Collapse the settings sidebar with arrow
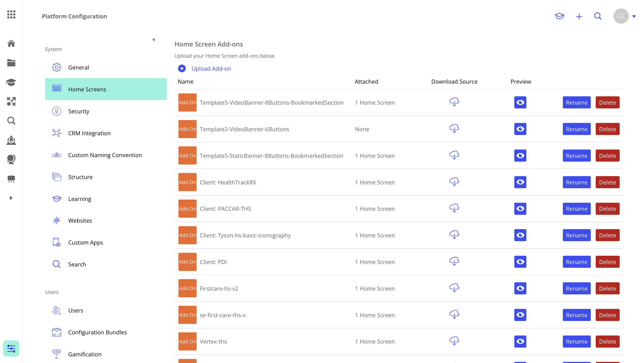The image size is (644, 363). coord(153,40)
